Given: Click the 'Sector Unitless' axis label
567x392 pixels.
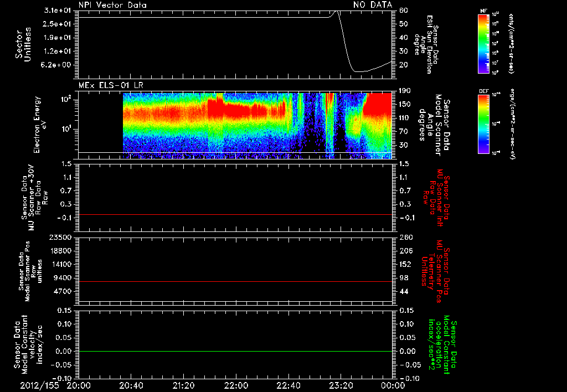Looking at the screenshot, I should 23,44.
